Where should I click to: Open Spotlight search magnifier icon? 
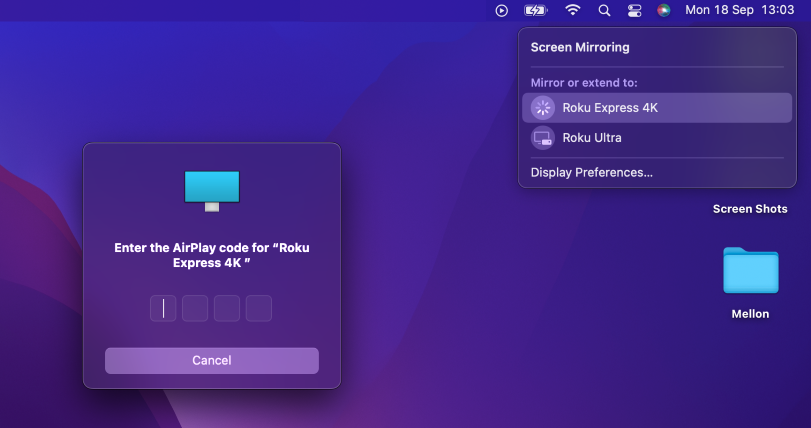[x=604, y=10]
